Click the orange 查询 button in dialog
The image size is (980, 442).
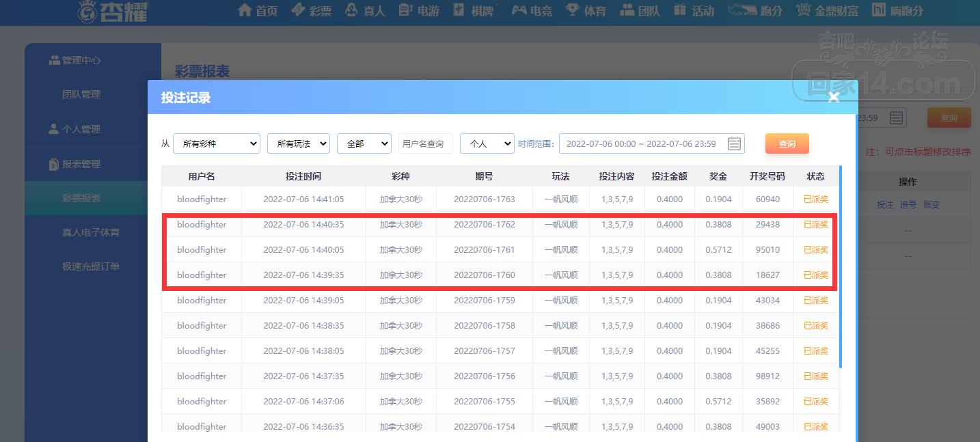787,143
